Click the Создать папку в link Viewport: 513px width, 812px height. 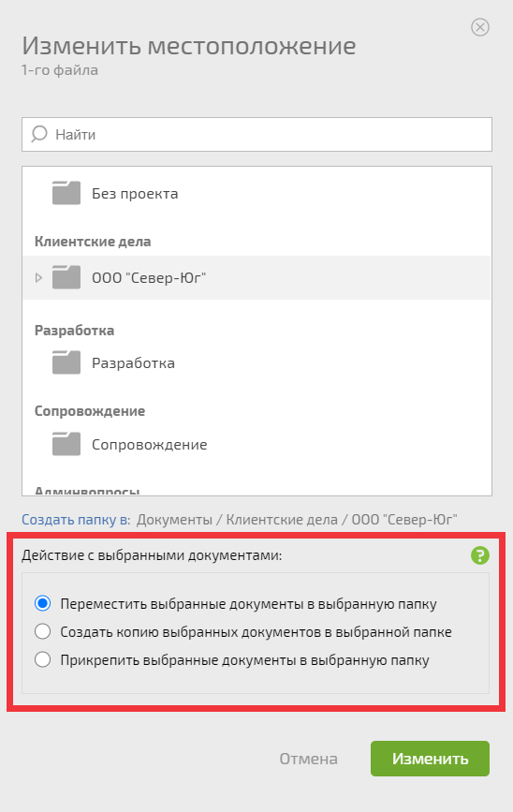76,520
